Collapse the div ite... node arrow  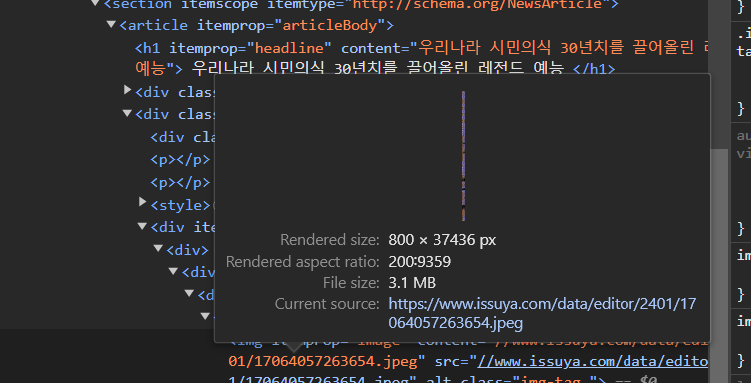pyautogui.click(x=142, y=225)
